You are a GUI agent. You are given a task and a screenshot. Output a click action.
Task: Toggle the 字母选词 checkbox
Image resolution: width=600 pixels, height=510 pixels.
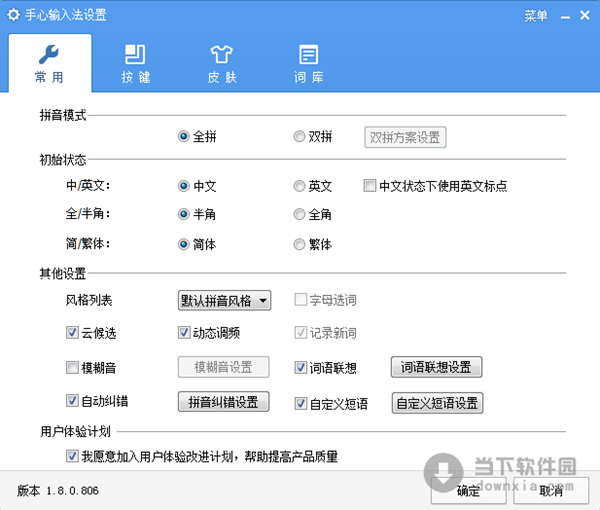301,300
